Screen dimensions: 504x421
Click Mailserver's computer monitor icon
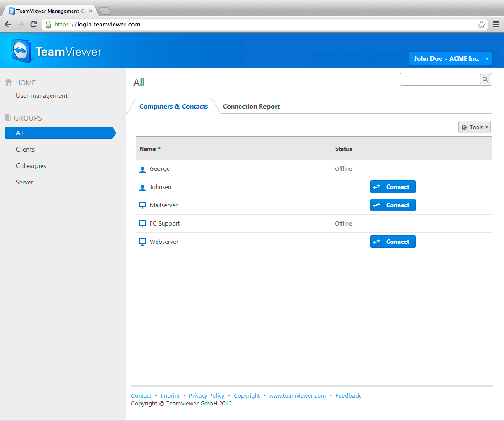[x=142, y=205]
